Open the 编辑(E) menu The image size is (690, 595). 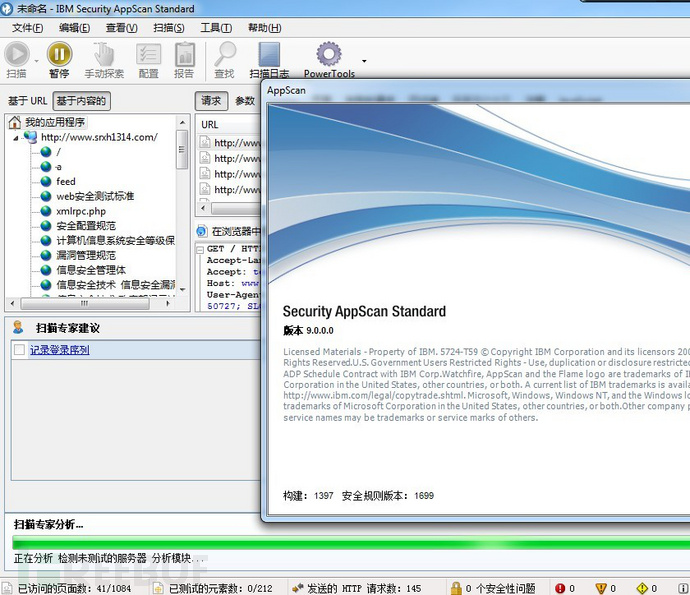coord(74,28)
